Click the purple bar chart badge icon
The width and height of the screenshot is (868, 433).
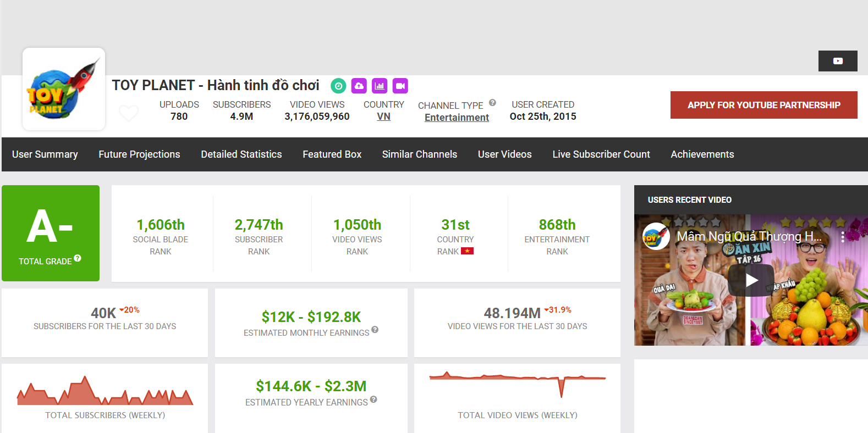point(380,86)
